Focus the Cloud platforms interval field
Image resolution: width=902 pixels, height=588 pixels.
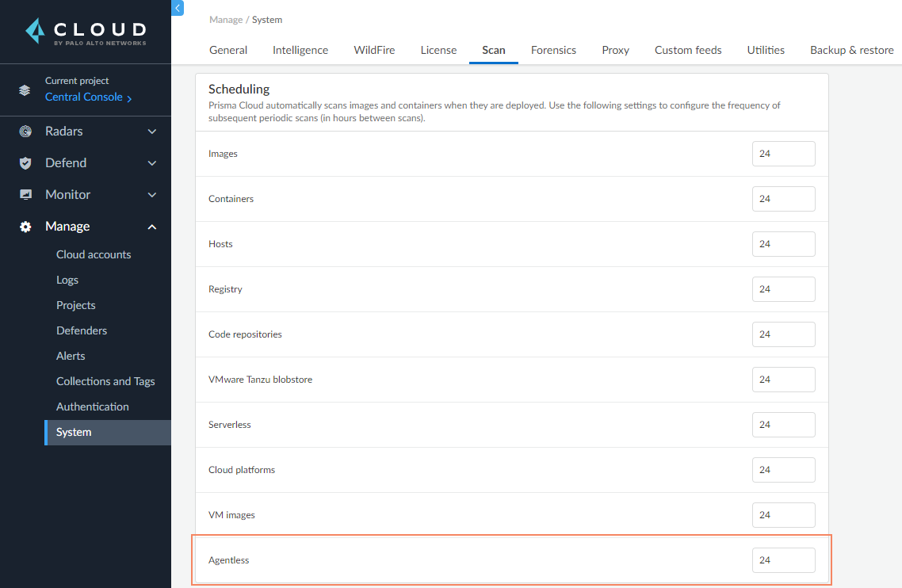pos(783,469)
